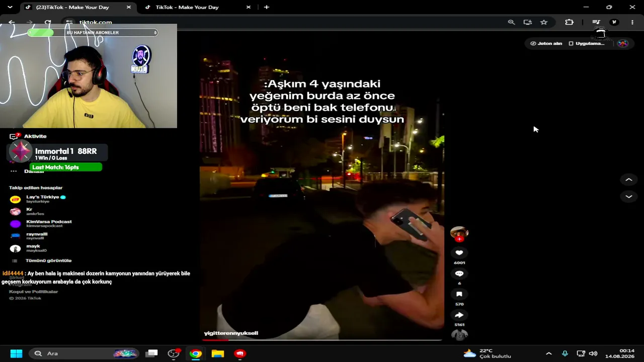
Task: Click the browser zoom magnifier icon
Action: 511,22
